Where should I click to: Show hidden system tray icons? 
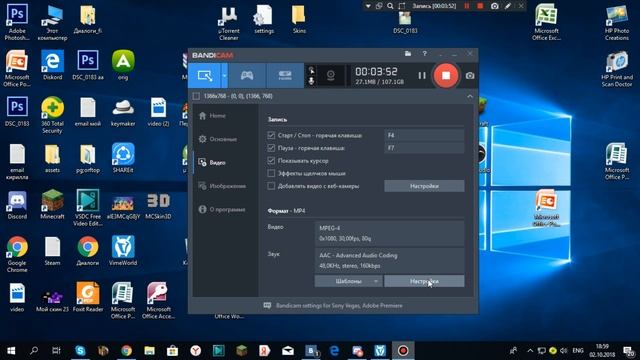point(530,351)
